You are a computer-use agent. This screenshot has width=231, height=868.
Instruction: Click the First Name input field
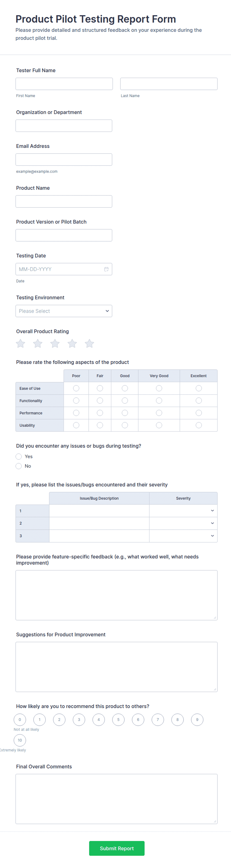click(x=64, y=84)
